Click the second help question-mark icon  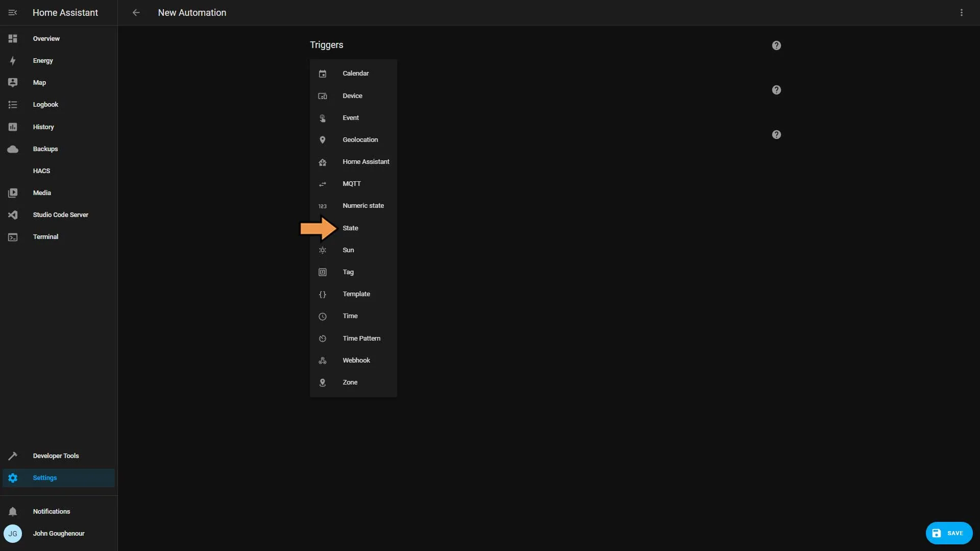pos(776,90)
